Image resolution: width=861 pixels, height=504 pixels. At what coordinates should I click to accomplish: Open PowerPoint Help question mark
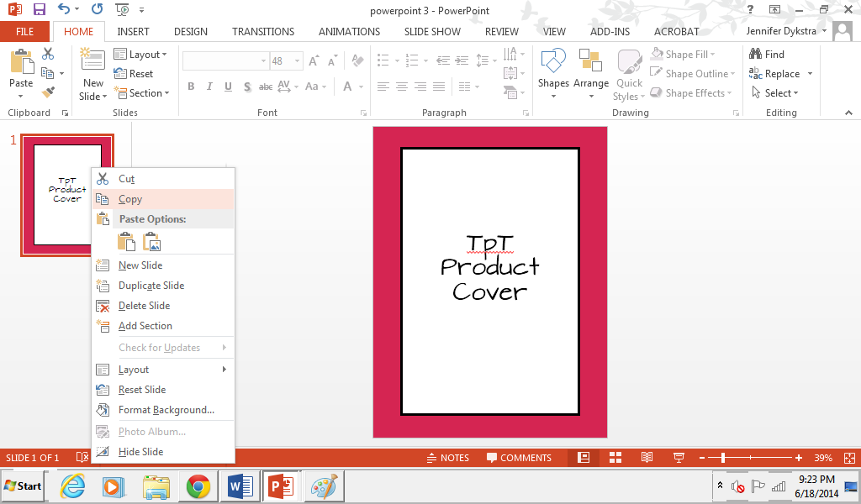[750, 9]
